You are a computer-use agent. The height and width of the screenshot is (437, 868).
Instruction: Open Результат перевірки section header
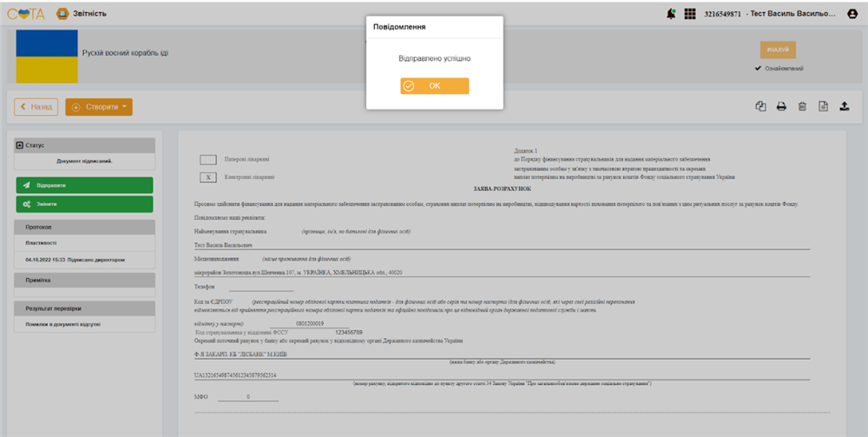tap(84, 308)
